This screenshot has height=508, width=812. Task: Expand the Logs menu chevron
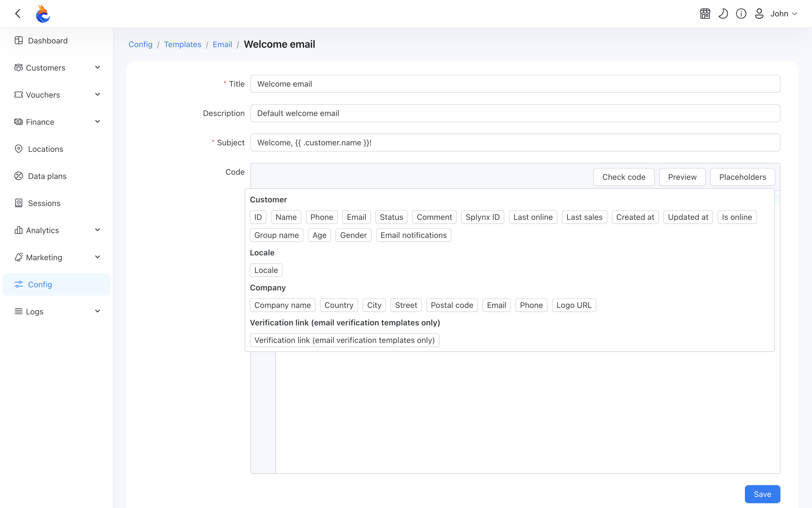point(98,312)
